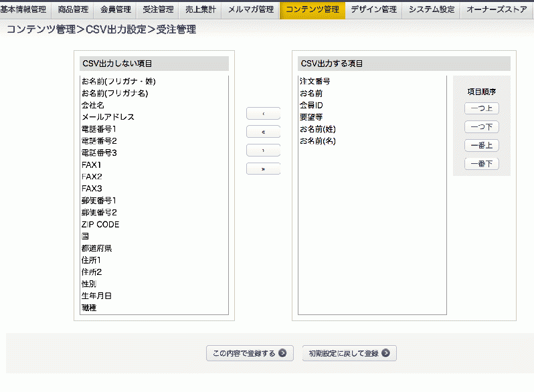The image size is (534, 392).
Task: Select 電話番号1 in the list
Action: [154, 129]
